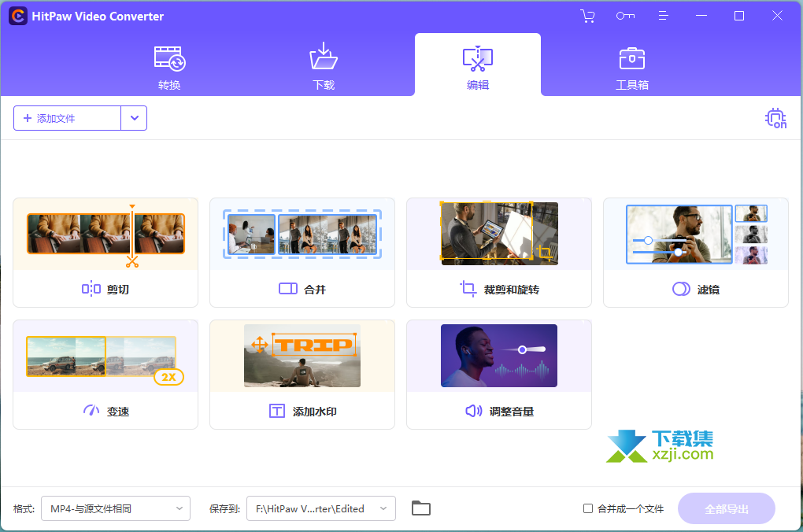Click the 调整音量 preview thumbnail
This screenshot has width=803, height=532.
click(x=499, y=356)
